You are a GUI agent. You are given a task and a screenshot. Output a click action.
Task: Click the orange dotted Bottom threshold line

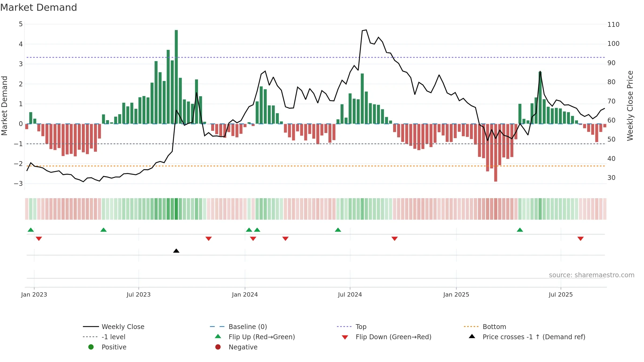[316, 166]
